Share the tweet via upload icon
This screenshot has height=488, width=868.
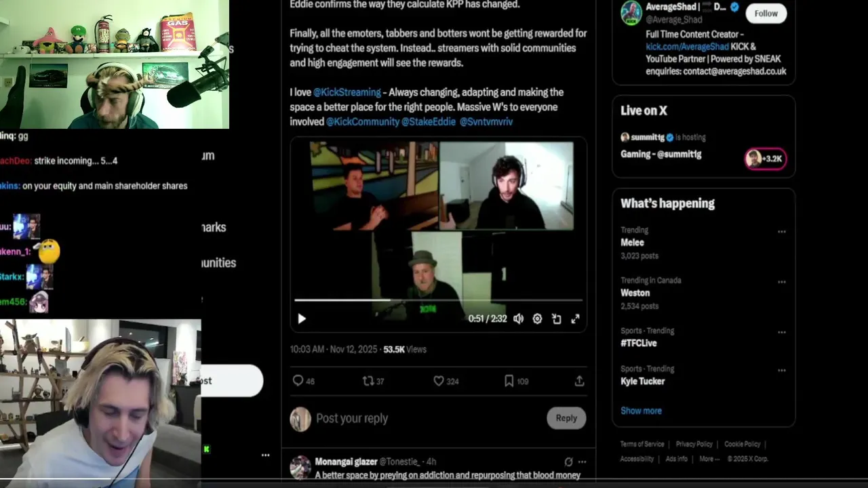[579, 381]
